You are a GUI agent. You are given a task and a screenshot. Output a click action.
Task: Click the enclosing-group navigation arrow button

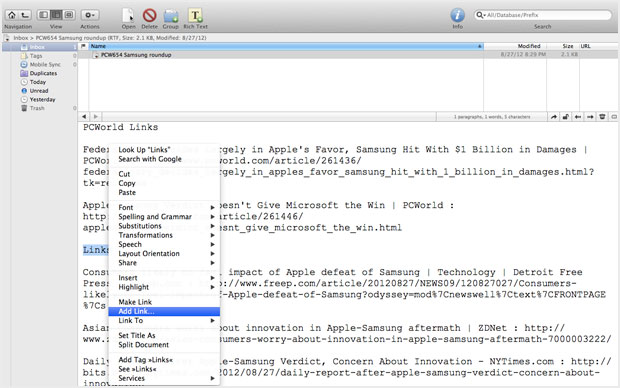tap(25, 15)
